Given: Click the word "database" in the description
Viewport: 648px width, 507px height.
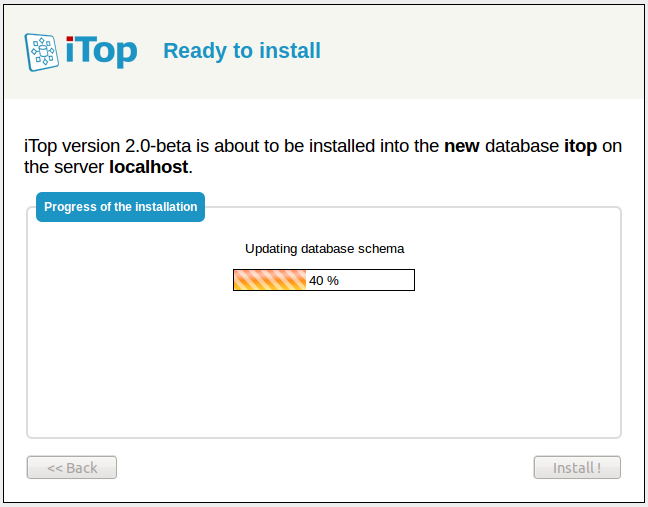Looking at the screenshot, I should click(x=522, y=146).
